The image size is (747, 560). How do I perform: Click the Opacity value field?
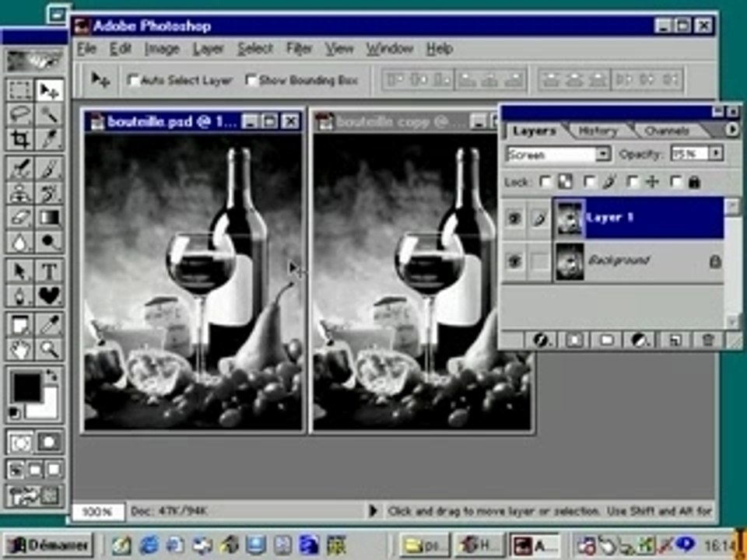(x=689, y=153)
